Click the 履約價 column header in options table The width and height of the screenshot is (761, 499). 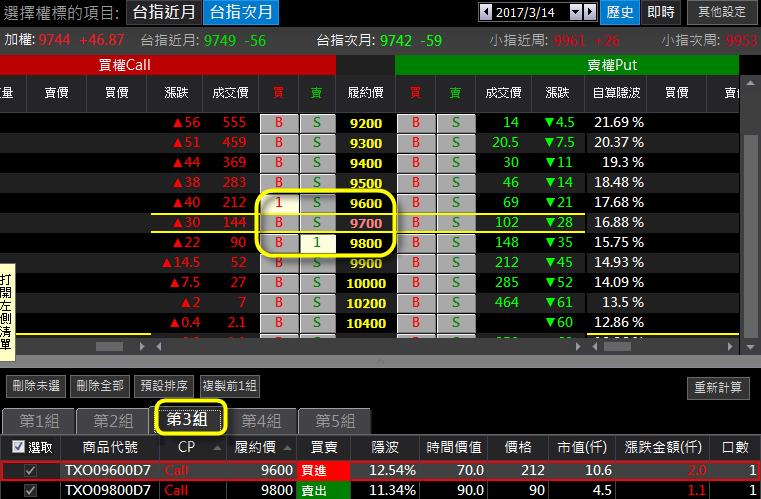click(x=365, y=92)
